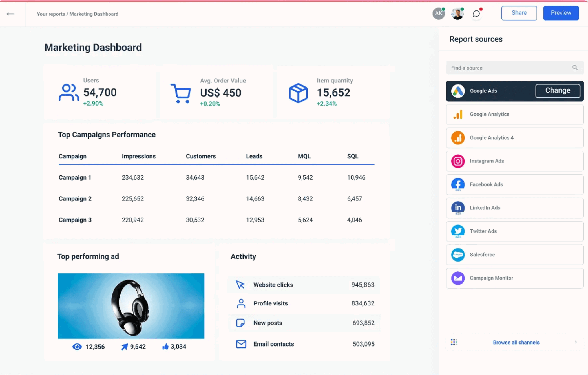Select the Twitter Ads icon

pyautogui.click(x=458, y=231)
